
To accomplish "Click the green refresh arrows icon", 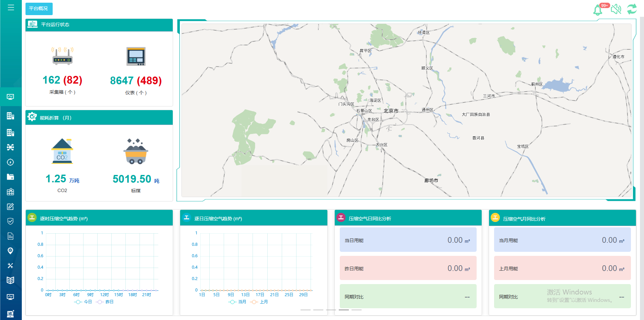I will (632, 9).
